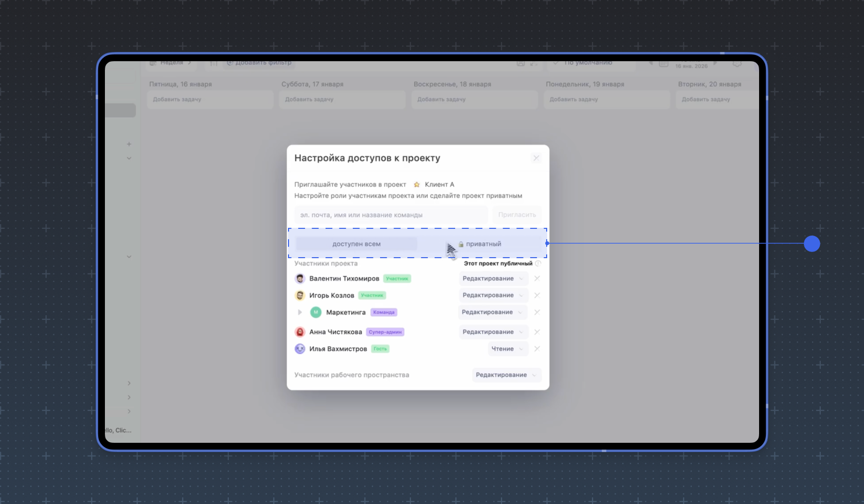Open Илья Вахмистров's 'Чтение' permission dropdown
The width and height of the screenshot is (864, 504).
507,349
